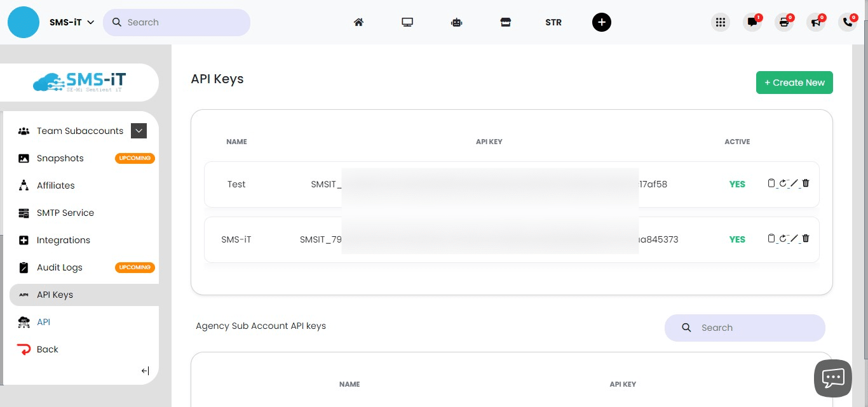Go to Affiliates in sidebar
This screenshot has height=407, width=868.
point(56,185)
